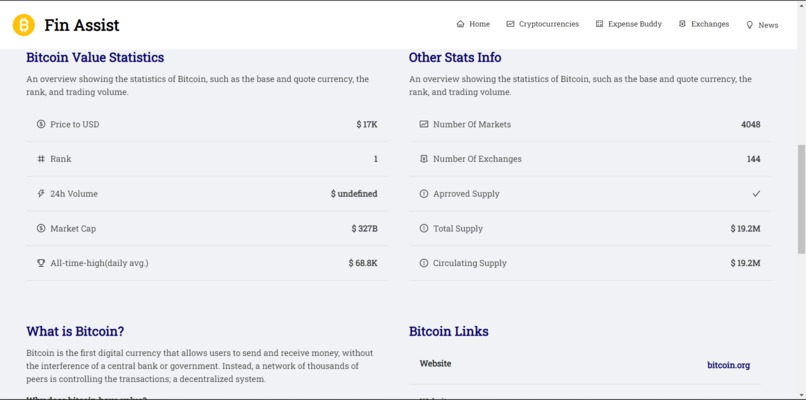Click the Price to USD dollar icon
Image resolution: width=806 pixels, height=400 pixels.
click(x=41, y=124)
